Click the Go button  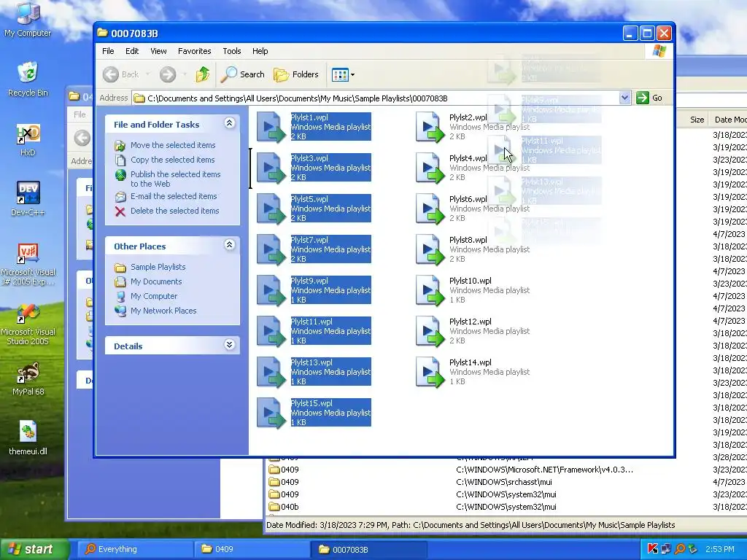pyautogui.click(x=649, y=98)
